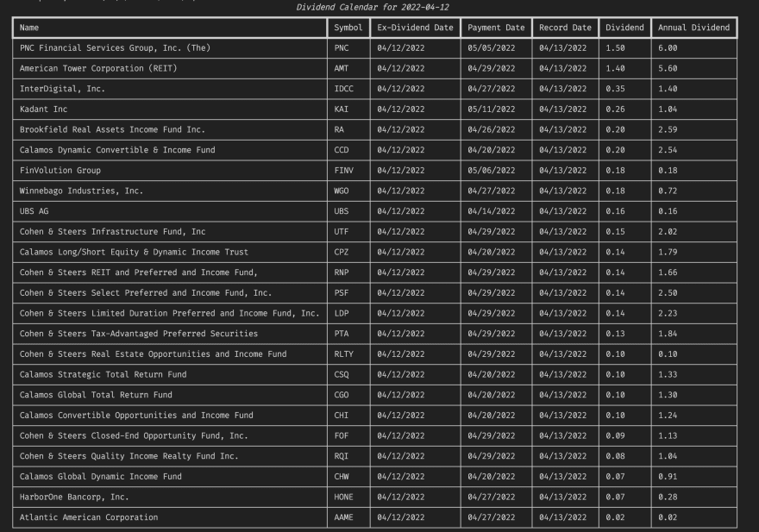759x532 pixels.
Task: Select Cohen & Steers Real Estate Opportunities row
Action: click(x=153, y=354)
